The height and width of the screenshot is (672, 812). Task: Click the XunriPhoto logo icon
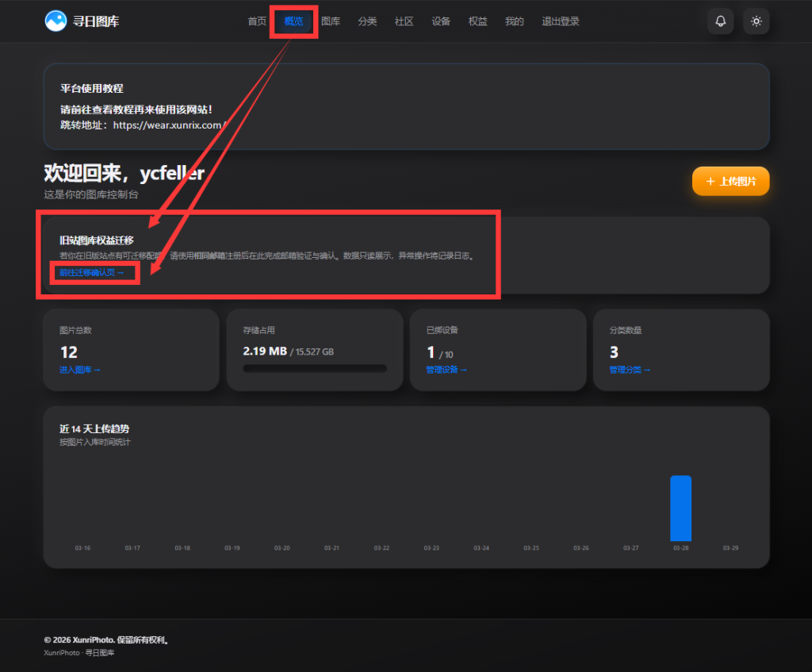click(x=56, y=21)
